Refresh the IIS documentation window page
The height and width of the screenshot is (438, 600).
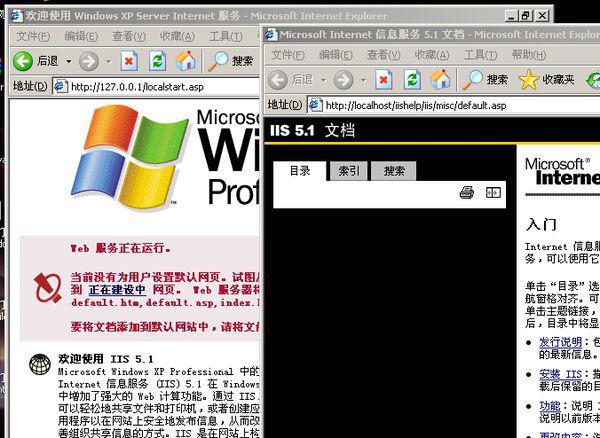coord(412,80)
